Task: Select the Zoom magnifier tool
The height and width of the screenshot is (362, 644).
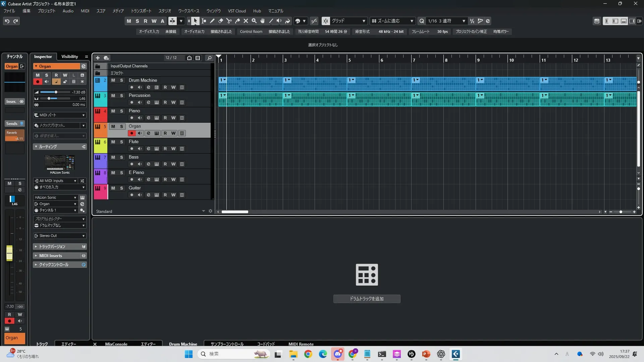Action: point(254,21)
